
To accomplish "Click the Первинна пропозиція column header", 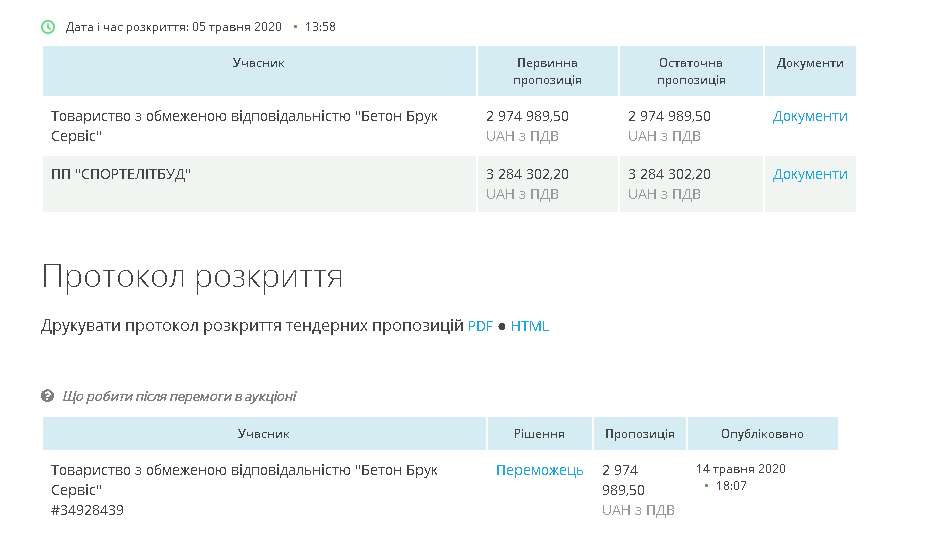I will (x=547, y=71).
